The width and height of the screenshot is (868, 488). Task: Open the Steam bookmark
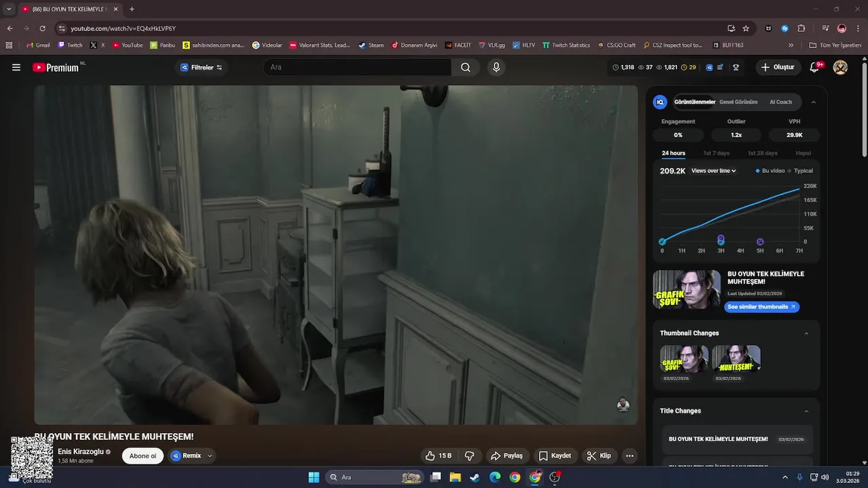point(371,45)
